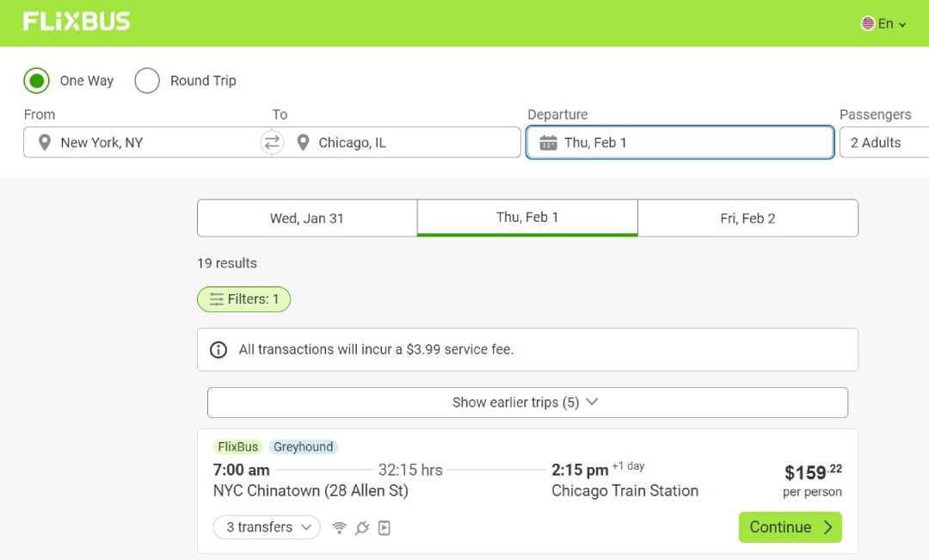Click the $159.22 price
Image resolution: width=929 pixels, height=560 pixels.
(813, 471)
